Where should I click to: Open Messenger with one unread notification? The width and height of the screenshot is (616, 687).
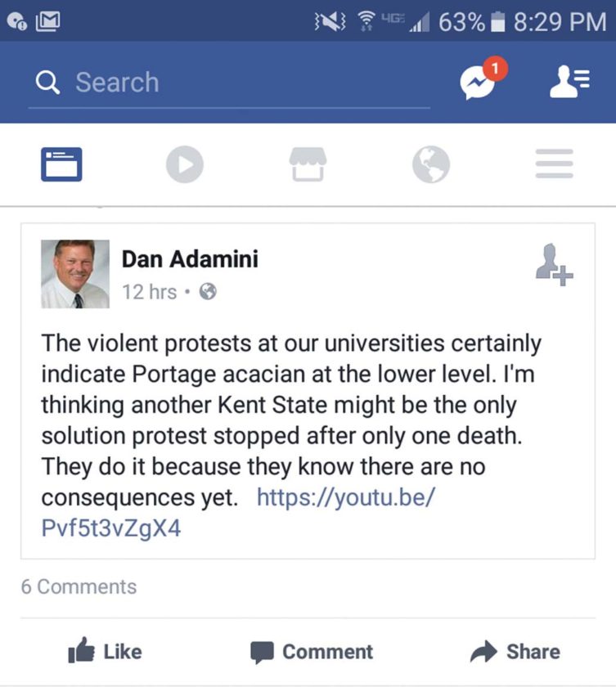coord(479,82)
